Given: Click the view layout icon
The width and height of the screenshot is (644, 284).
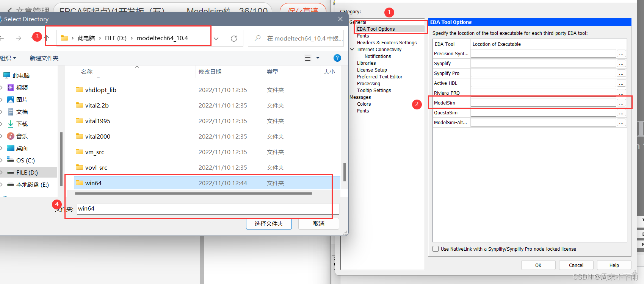Looking at the screenshot, I should tap(308, 58).
